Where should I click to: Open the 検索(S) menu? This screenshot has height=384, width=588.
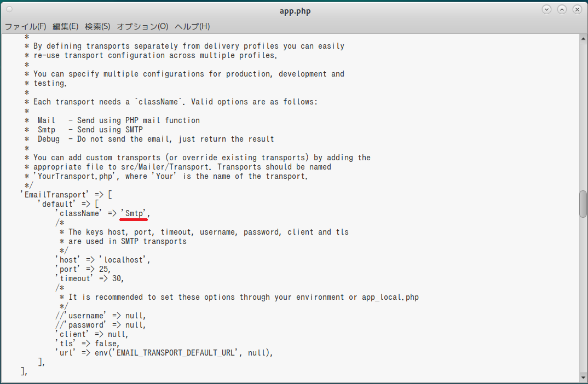tap(97, 26)
